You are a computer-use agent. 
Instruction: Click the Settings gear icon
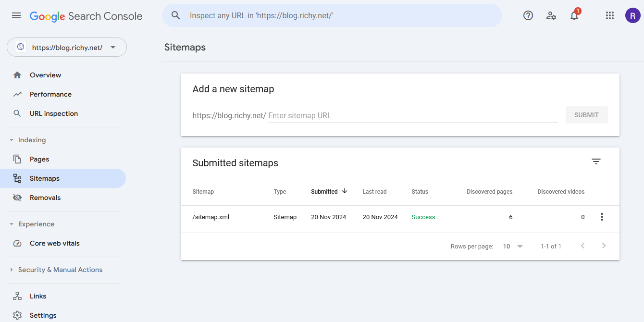[17, 315]
